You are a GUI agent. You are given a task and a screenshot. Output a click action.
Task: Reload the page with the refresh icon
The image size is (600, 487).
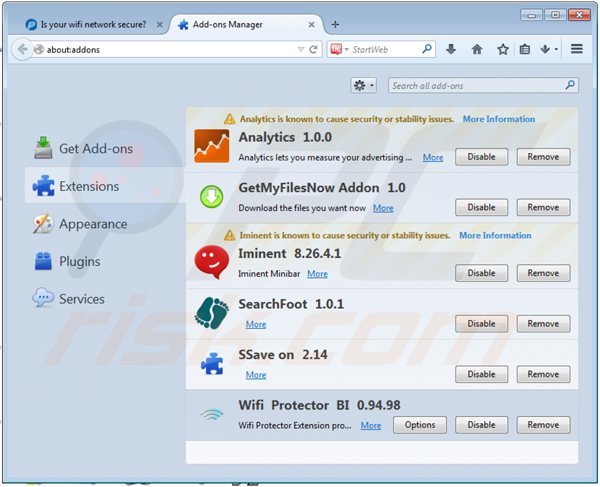click(313, 49)
